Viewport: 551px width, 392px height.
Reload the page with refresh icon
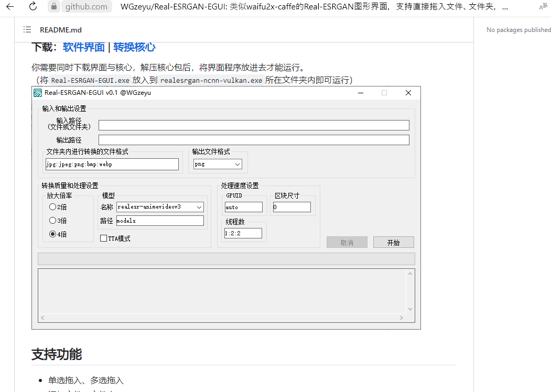pyautogui.click(x=33, y=6)
